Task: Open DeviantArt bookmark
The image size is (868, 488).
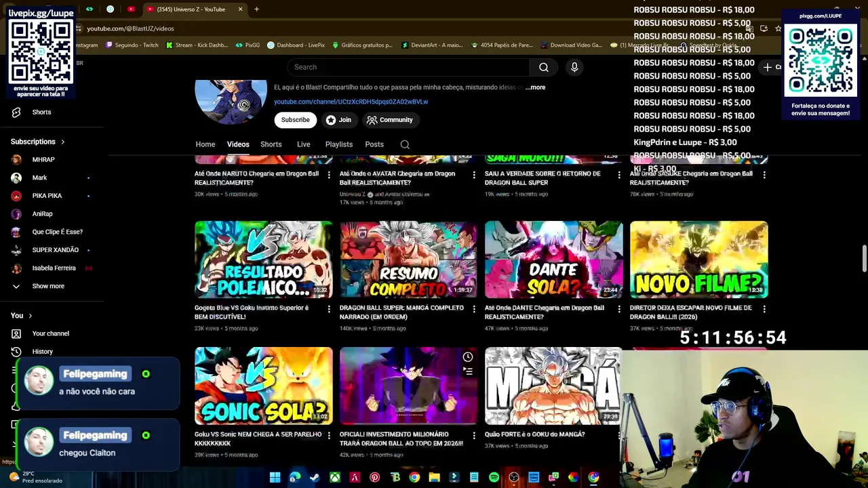Action: [432, 45]
